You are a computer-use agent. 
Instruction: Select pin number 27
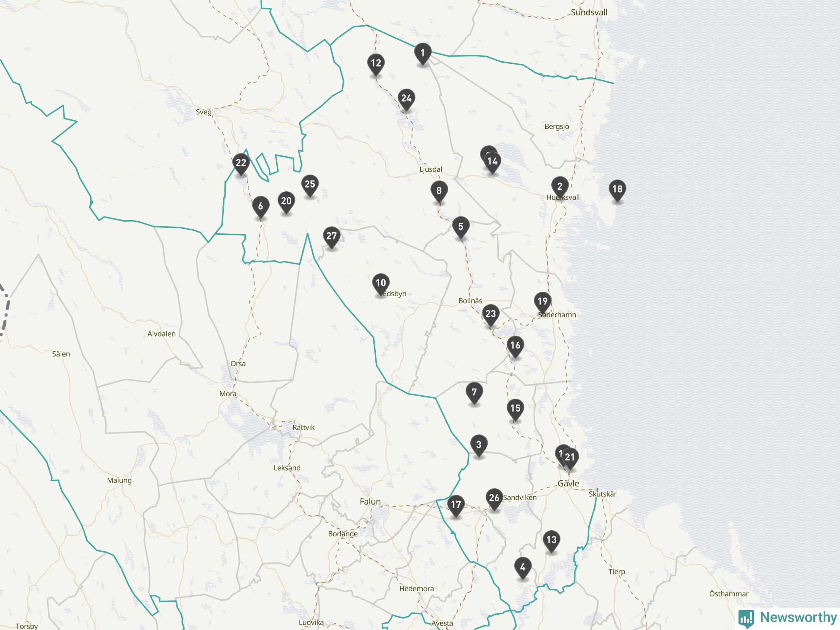click(x=331, y=236)
